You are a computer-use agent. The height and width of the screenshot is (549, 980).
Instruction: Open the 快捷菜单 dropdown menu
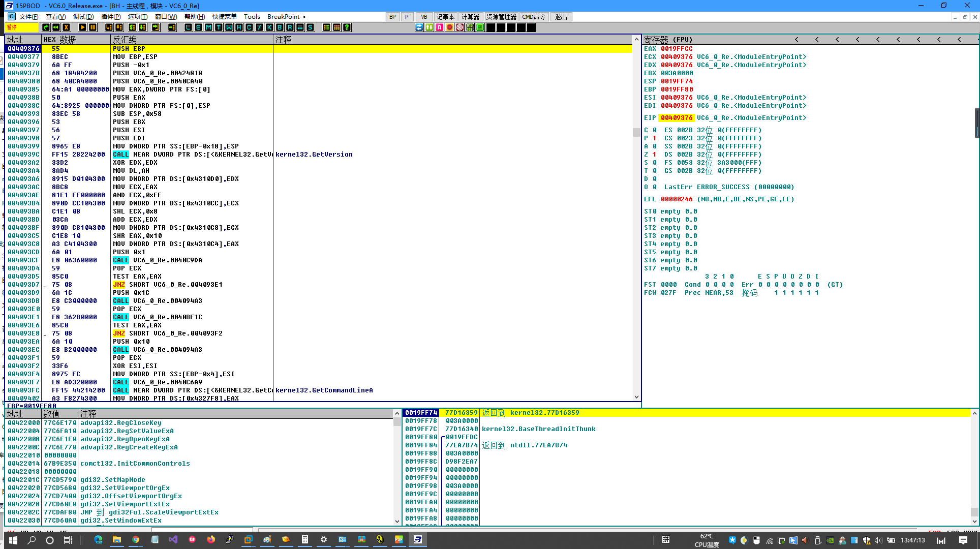(x=224, y=17)
